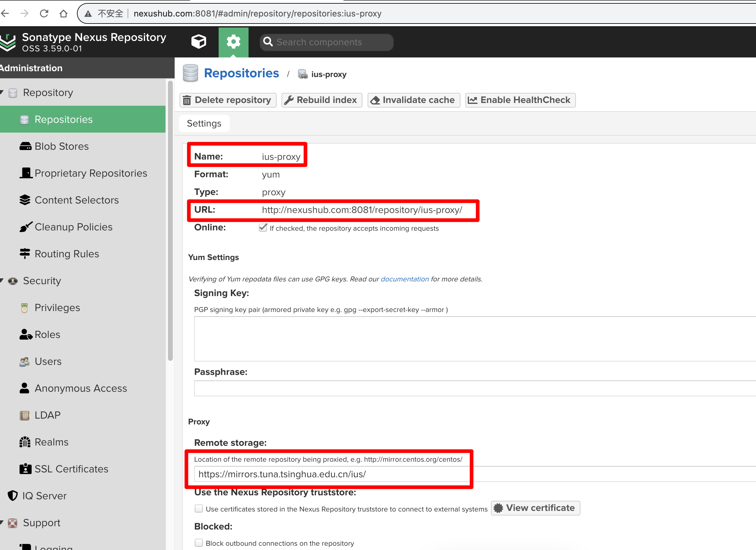Check Block outbound connections checkbox
The image size is (756, 550).
[x=199, y=543]
